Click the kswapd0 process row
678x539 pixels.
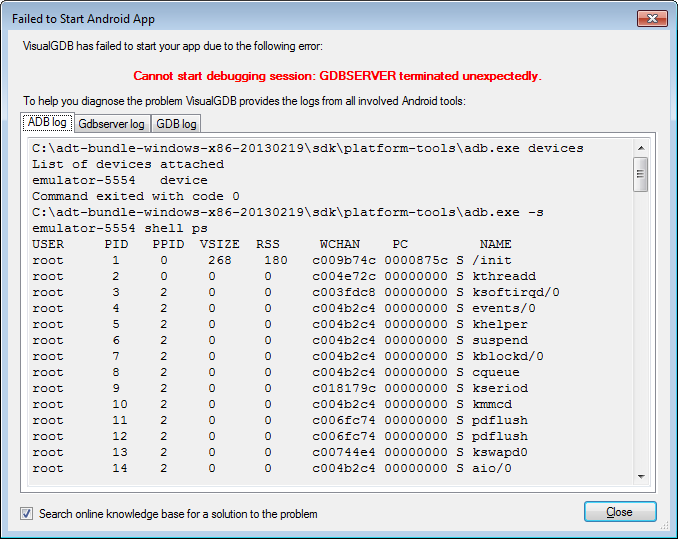click(280, 452)
